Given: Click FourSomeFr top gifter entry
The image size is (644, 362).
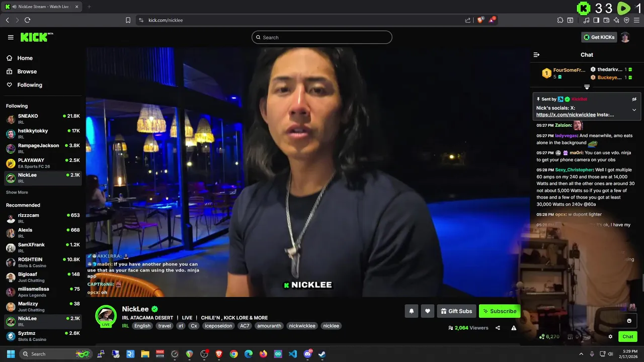Looking at the screenshot, I should (x=563, y=73).
